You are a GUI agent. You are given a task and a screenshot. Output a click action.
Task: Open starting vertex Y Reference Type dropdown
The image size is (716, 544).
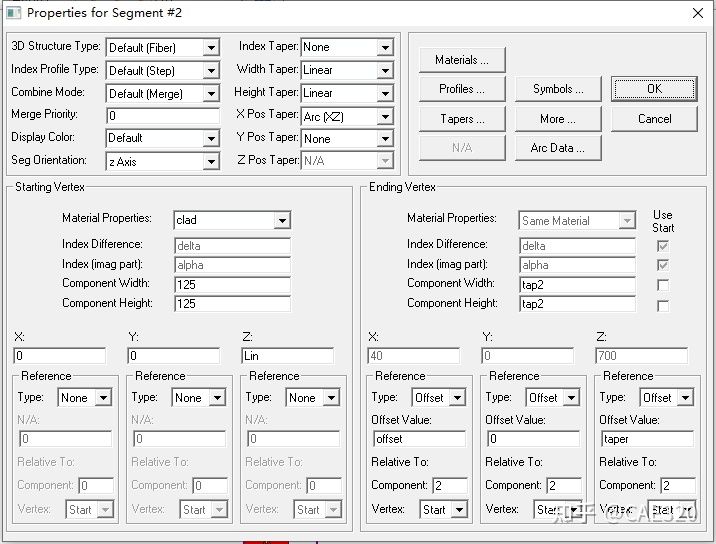pos(198,397)
